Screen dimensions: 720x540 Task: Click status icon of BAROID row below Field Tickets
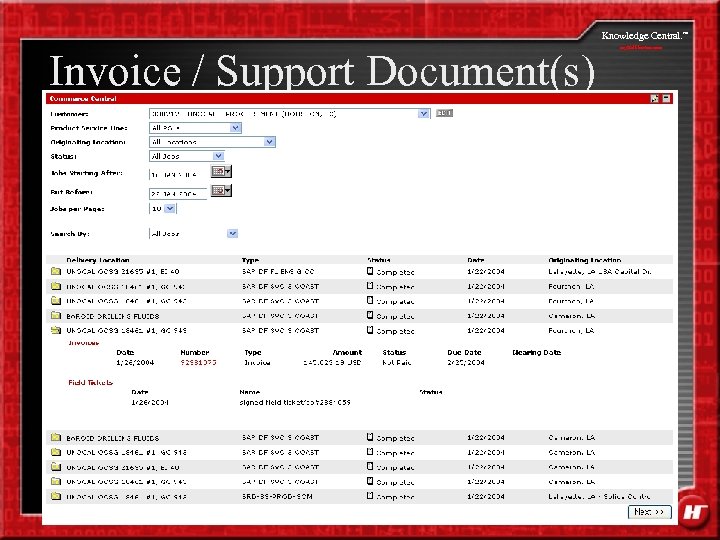click(x=370, y=437)
